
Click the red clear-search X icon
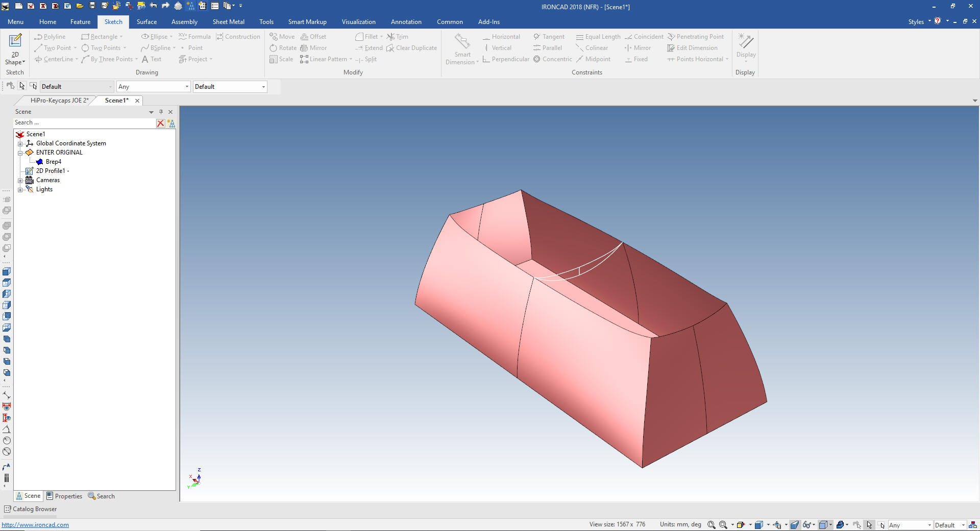tap(160, 123)
